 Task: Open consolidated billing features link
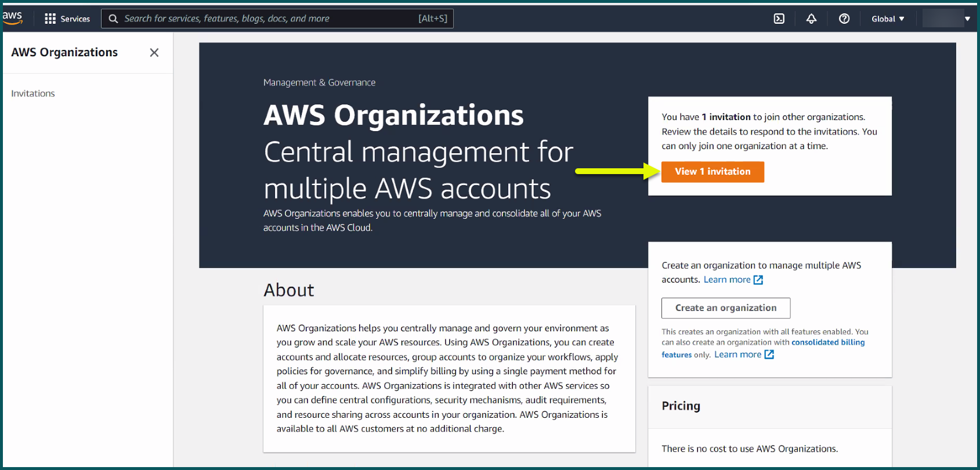763,348
